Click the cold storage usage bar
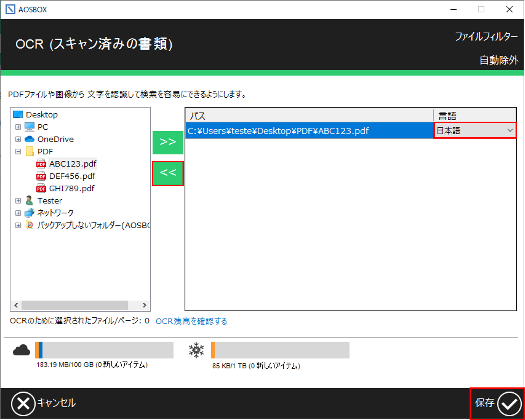Screen dimensions: 525x420 (x=280, y=350)
